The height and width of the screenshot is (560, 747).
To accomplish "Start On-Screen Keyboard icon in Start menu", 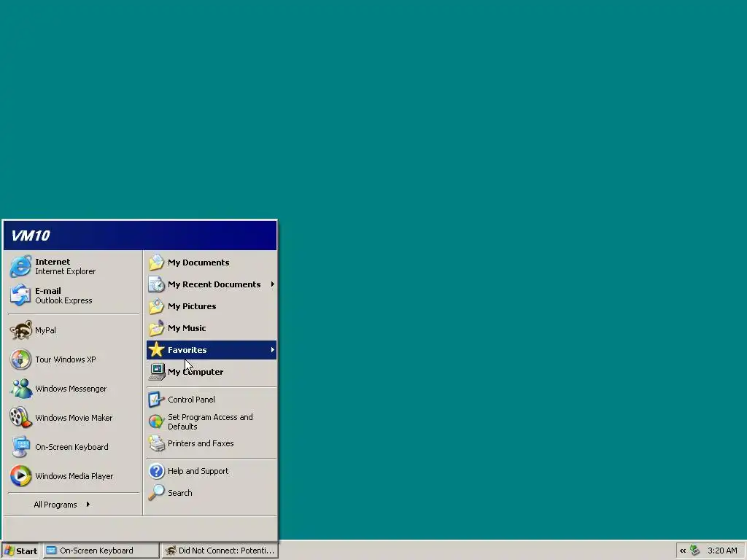I will [x=20, y=447].
